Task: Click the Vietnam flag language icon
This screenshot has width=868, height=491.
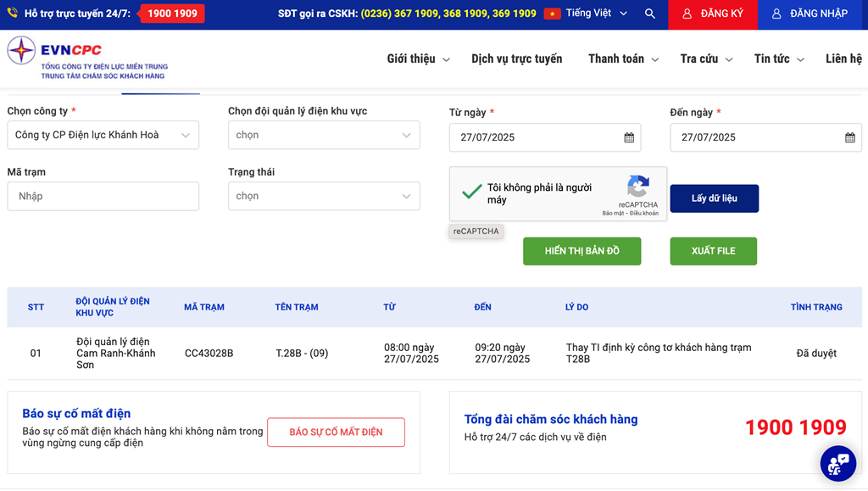Action: [x=552, y=14]
